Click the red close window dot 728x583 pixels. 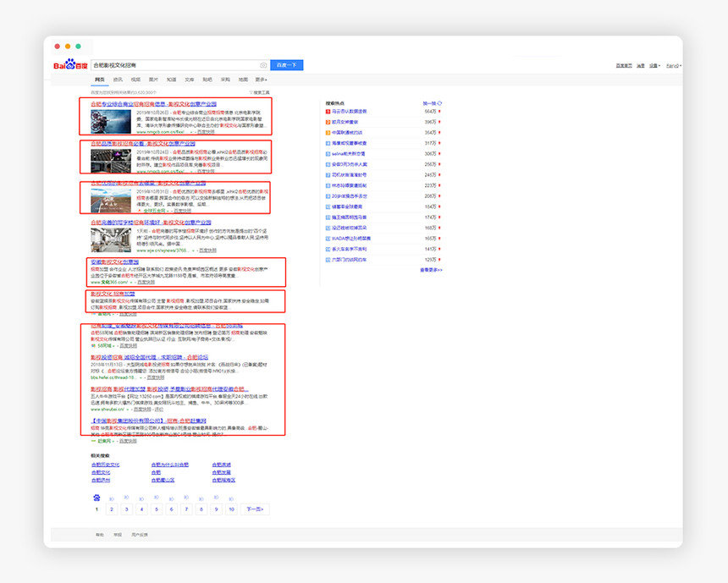point(58,47)
